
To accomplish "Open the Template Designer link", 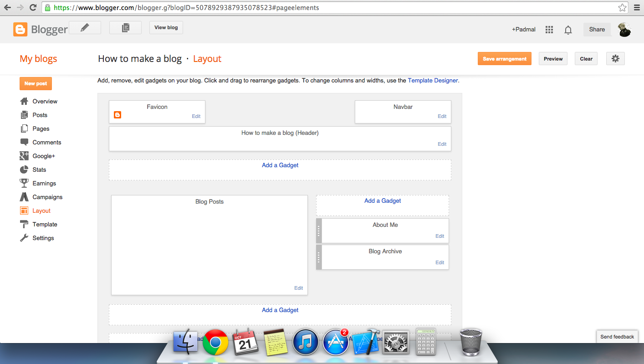I will 433,81.
